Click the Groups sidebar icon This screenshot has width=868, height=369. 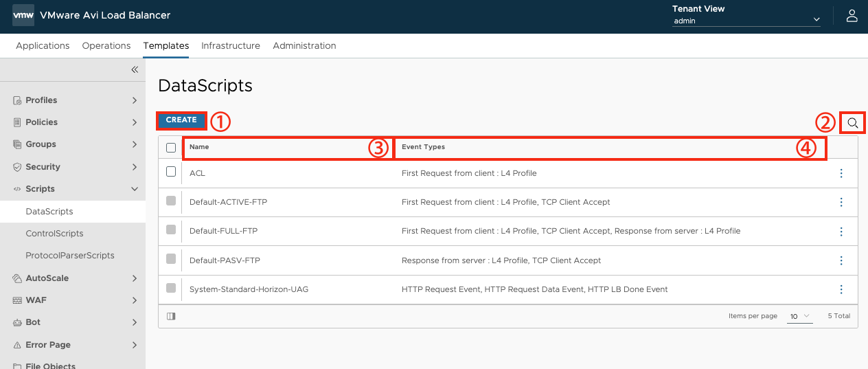pos(18,144)
